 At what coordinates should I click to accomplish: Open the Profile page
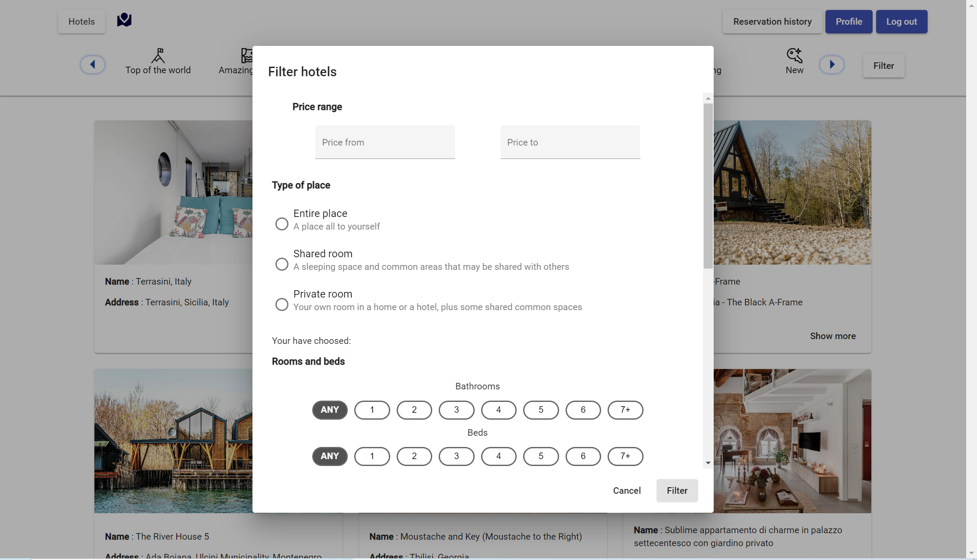click(848, 21)
